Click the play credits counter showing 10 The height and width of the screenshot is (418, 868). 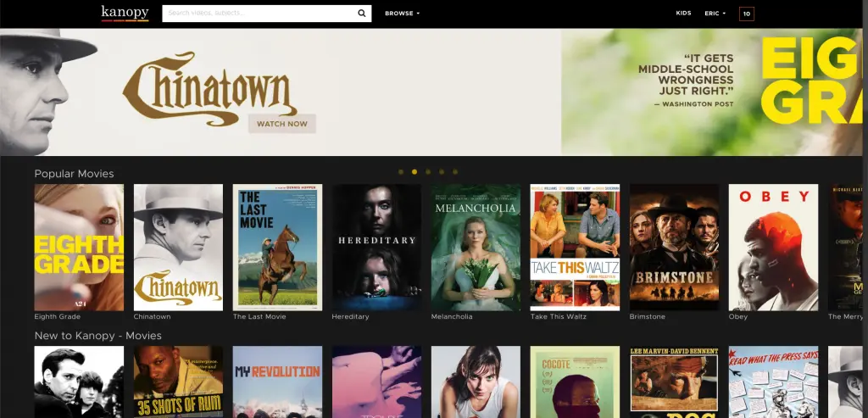point(746,14)
